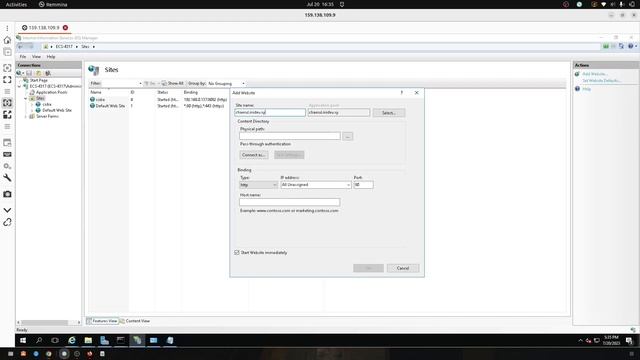Image resolution: width=640 pixels, height=360 pixels.
Task: Click the Remmina disconnect plug icon
Action: [x=7, y=222]
